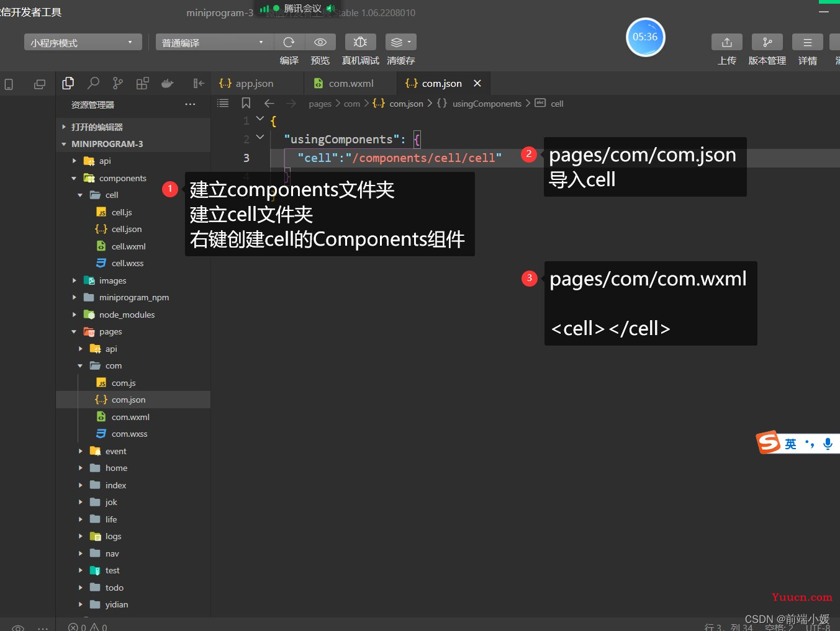Viewport: 840px width, 631px height.
Task: Click the Tencent Meeting status bar
Action: click(x=297, y=8)
